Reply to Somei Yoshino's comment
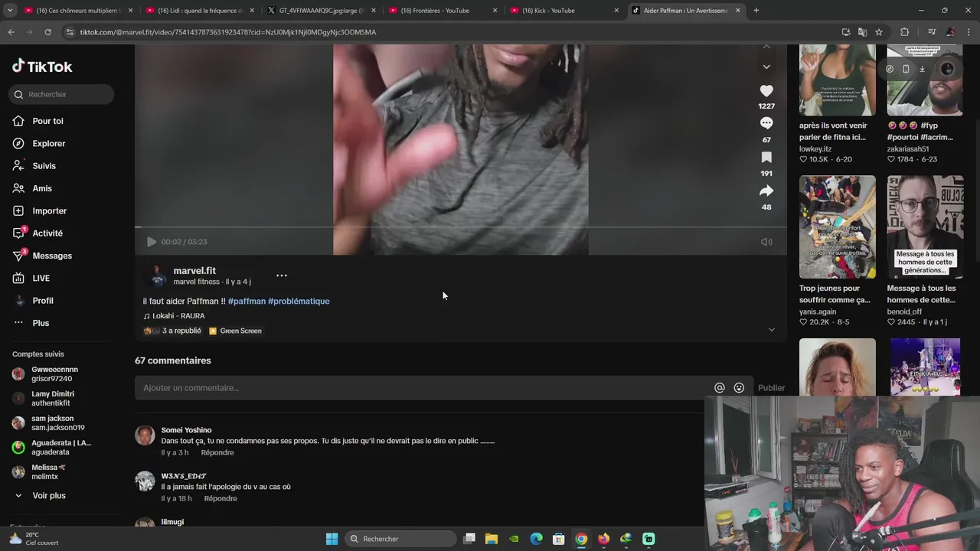Screen dimensions: 980x551 tap(217, 453)
